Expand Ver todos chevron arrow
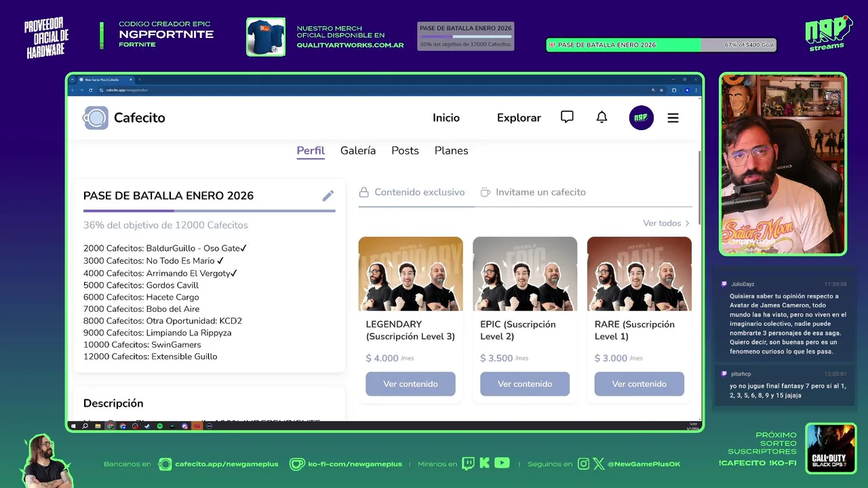868x488 pixels. (x=687, y=223)
